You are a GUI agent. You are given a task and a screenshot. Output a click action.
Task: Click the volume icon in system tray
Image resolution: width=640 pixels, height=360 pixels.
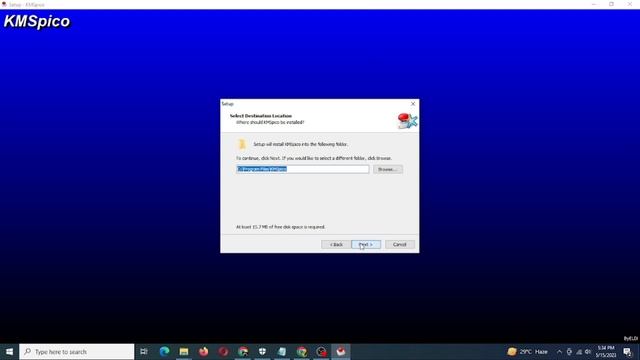(588, 351)
